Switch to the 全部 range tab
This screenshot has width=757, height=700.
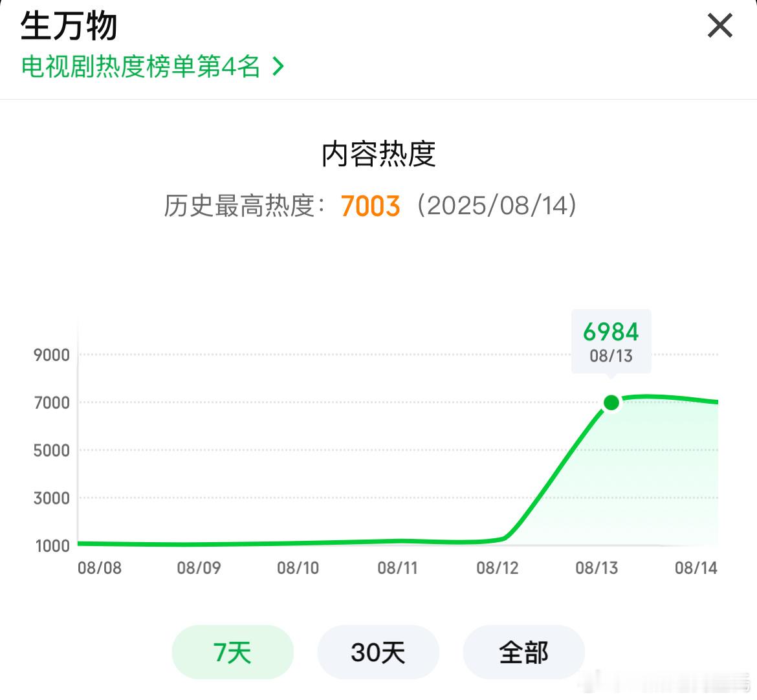click(x=524, y=652)
